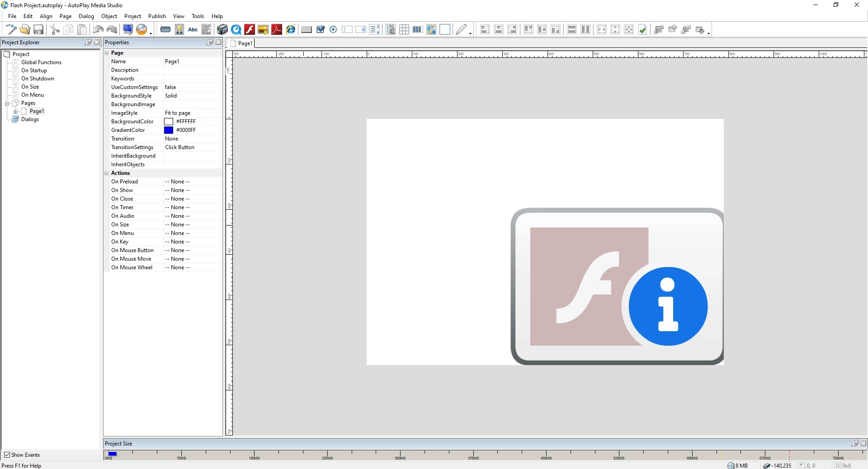
Task: Insert an Input text field object
Action: click(347, 30)
